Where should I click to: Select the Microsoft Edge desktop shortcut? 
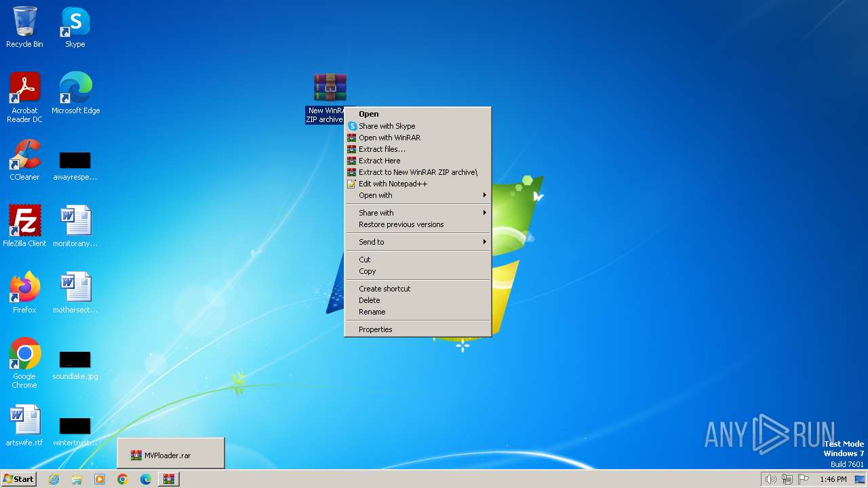click(x=75, y=94)
